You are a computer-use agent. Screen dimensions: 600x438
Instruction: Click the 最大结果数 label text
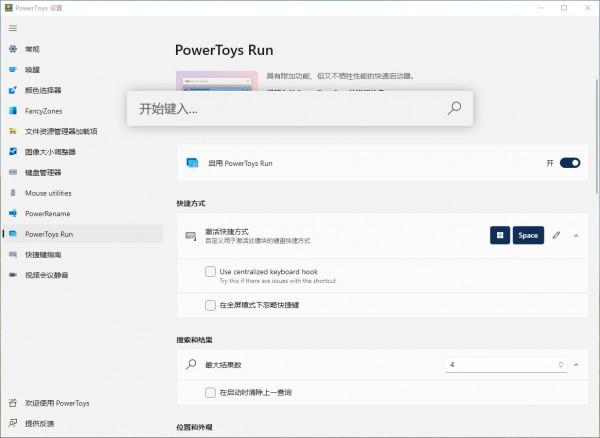223,365
